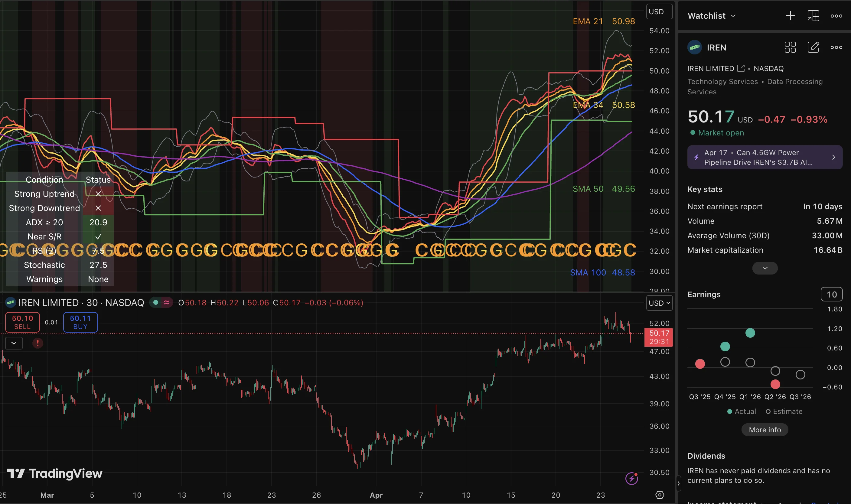851x504 pixels.
Task: Open the Watchlist dropdown
Action: (x=711, y=16)
